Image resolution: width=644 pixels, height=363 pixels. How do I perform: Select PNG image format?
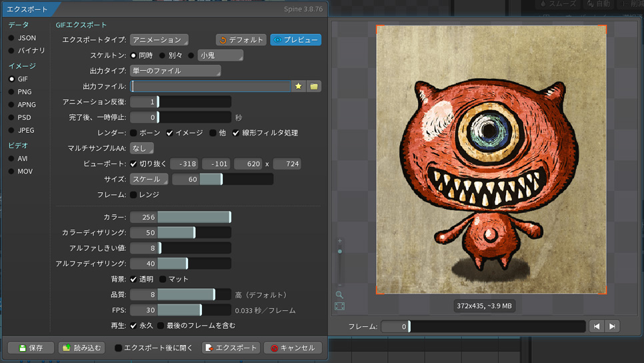[20, 91]
